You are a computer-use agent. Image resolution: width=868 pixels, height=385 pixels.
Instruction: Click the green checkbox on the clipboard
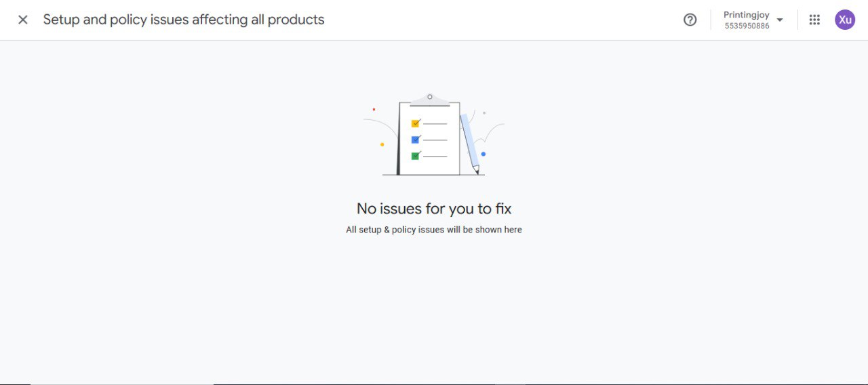click(x=416, y=156)
